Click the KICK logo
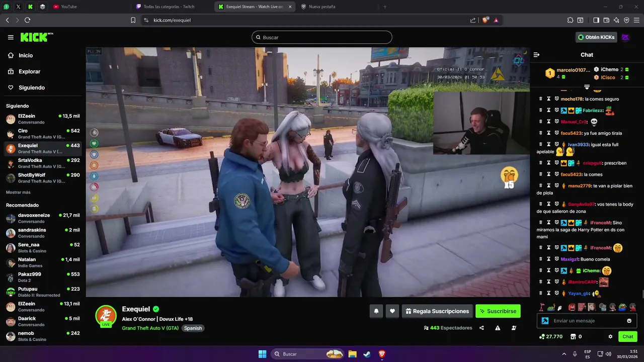This screenshot has height=362, width=644. [37, 37]
